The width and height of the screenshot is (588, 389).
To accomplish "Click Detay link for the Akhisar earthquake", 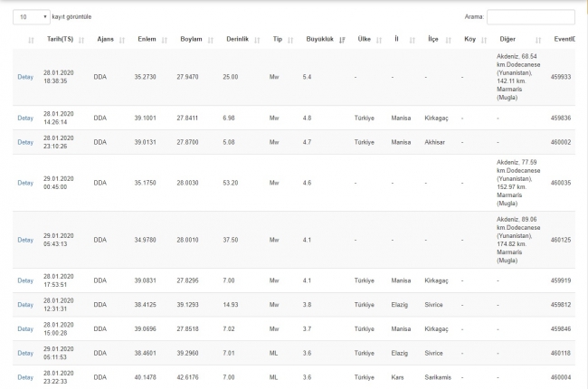I will point(25,142).
